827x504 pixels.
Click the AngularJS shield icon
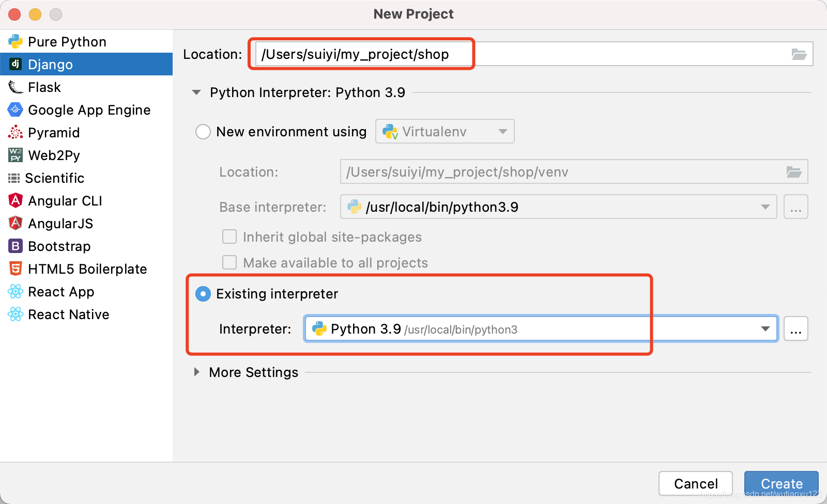click(16, 223)
